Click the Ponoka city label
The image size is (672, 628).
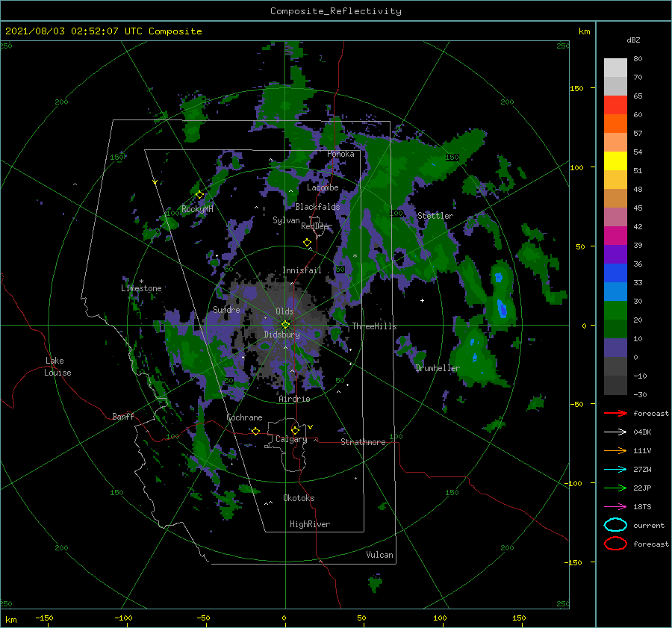pos(340,154)
